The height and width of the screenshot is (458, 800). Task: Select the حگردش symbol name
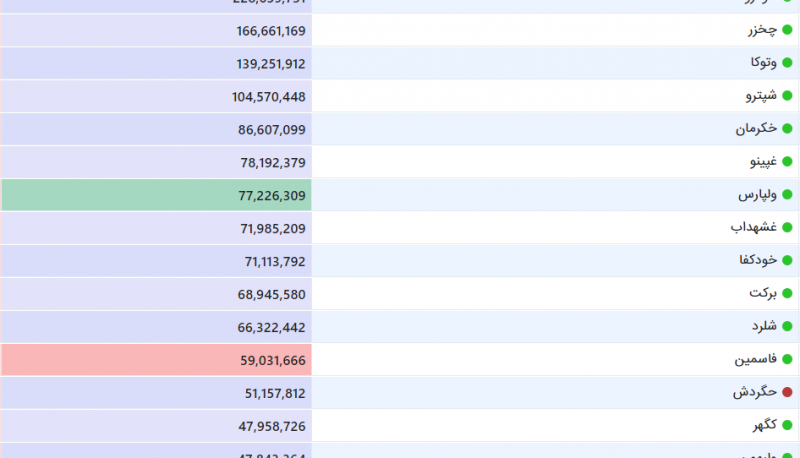tap(755, 392)
